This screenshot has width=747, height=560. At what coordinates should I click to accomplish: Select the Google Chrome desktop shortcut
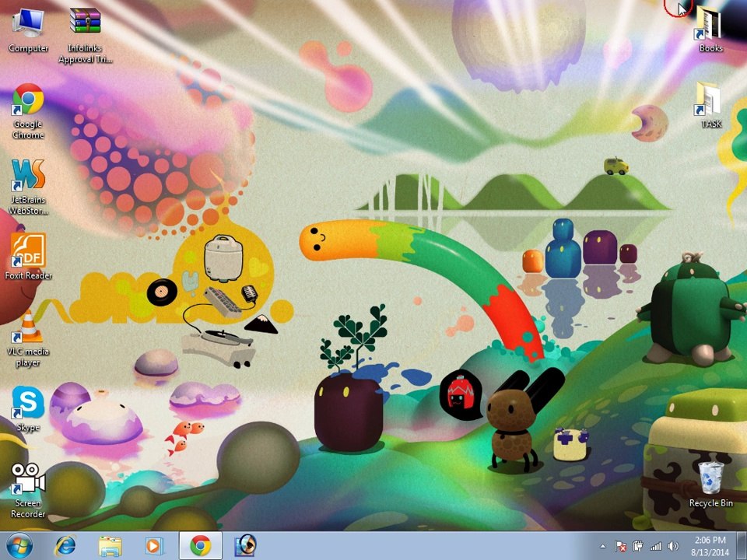[28, 111]
